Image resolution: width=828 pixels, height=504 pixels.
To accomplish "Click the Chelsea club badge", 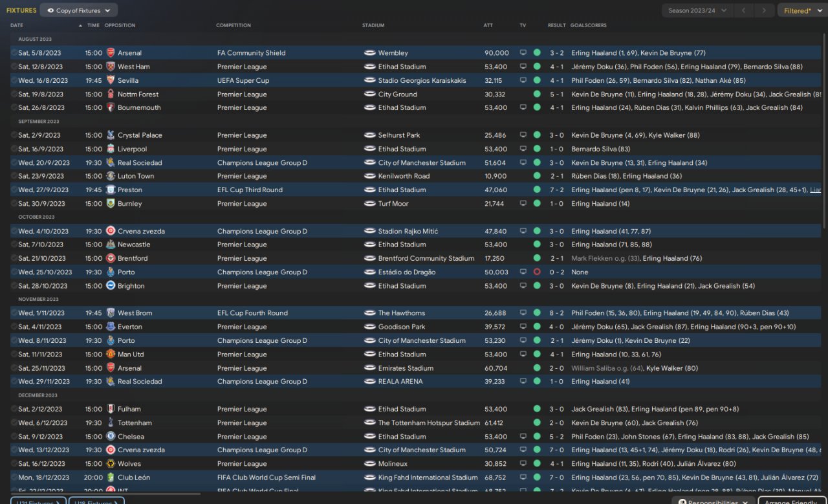I will pyautogui.click(x=111, y=436).
